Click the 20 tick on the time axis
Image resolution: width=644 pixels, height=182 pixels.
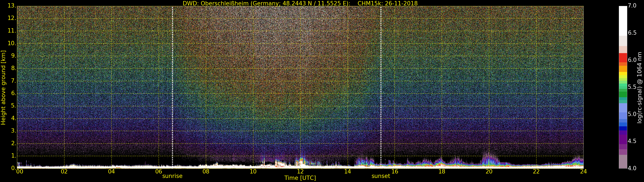tap(489, 172)
